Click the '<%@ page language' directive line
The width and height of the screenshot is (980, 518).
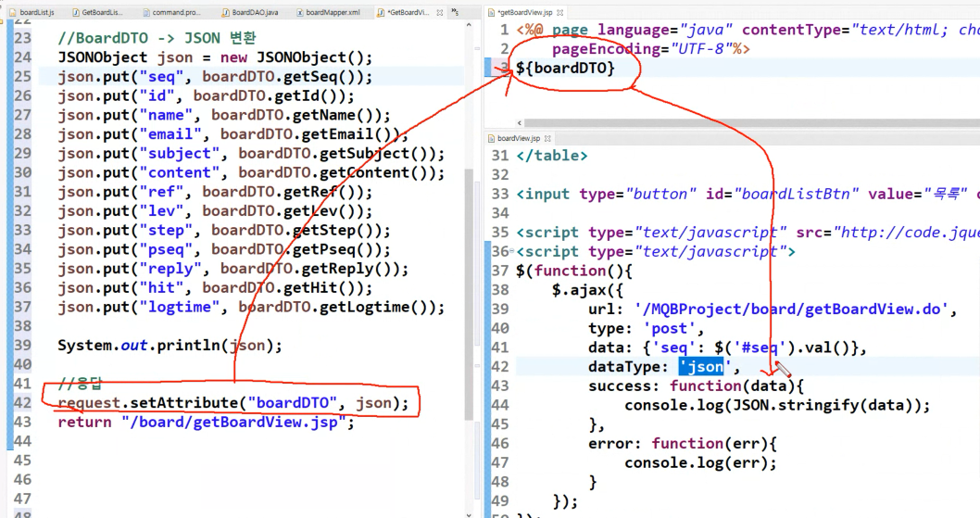748,30
